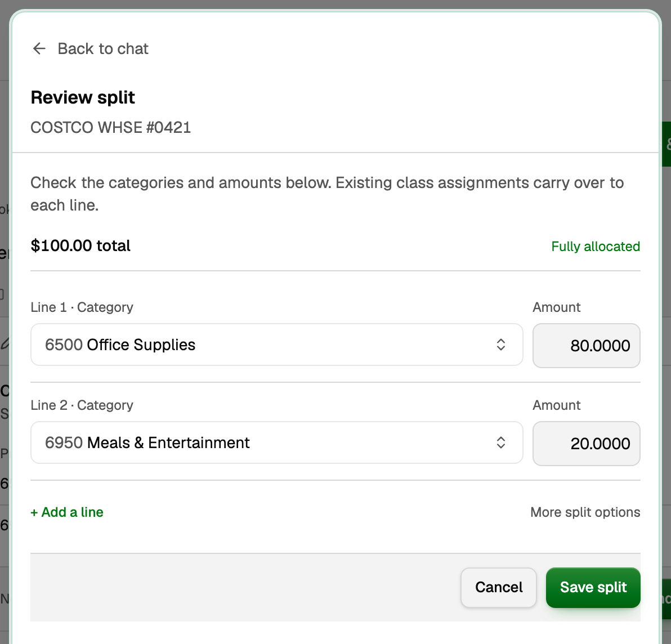Click the chevron on Meals & Entertainment dropdown
Image resolution: width=671 pixels, height=644 pixels.
click(x=500, y=442)
